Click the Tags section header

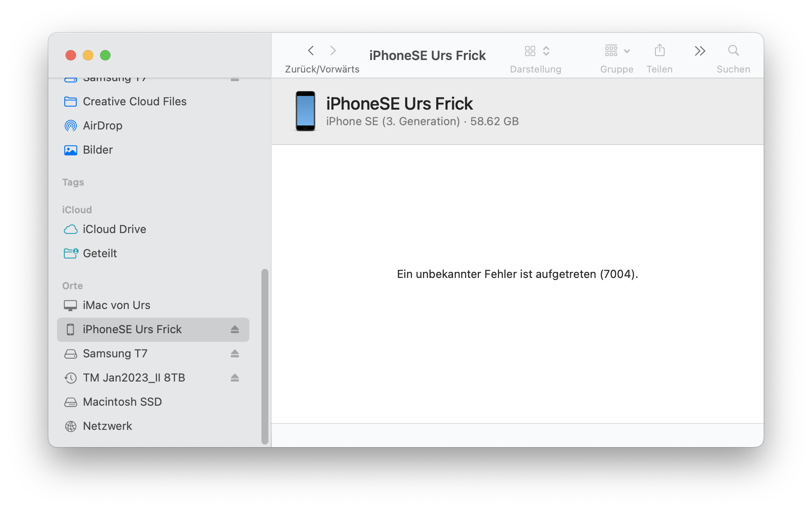click(x=73, y=182)
